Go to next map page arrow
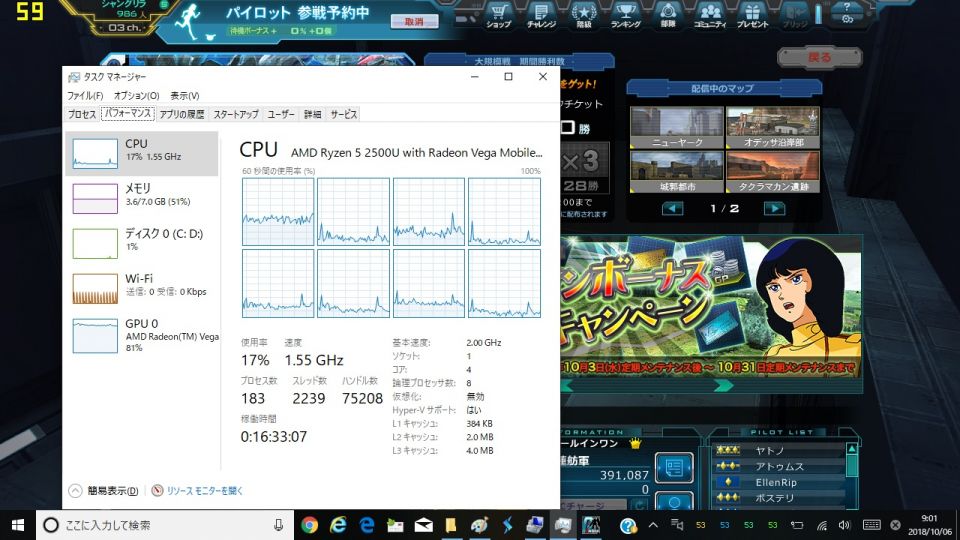960x540 pixels. point(773,208)
